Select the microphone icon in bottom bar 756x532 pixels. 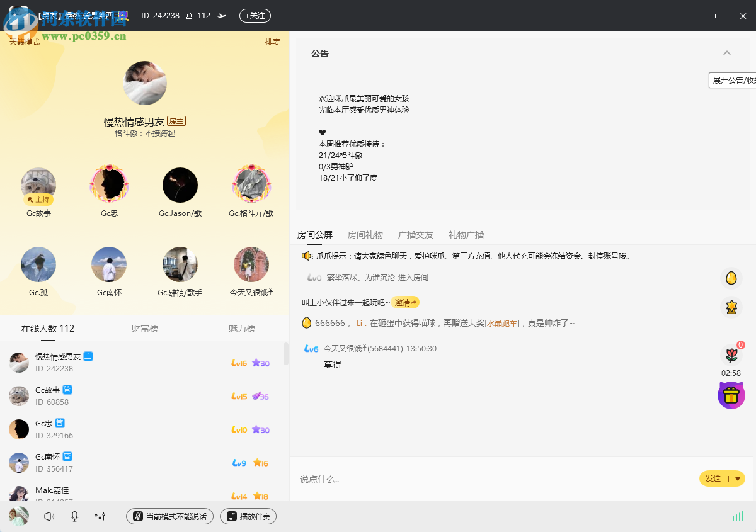coord(74,516)
